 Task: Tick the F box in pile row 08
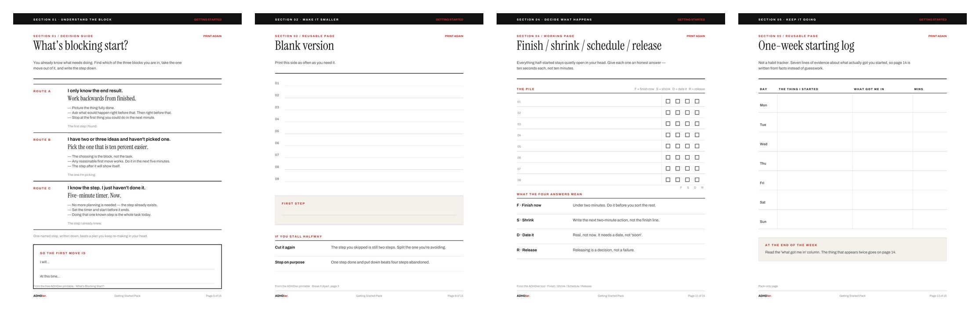(x=668, y=179)
